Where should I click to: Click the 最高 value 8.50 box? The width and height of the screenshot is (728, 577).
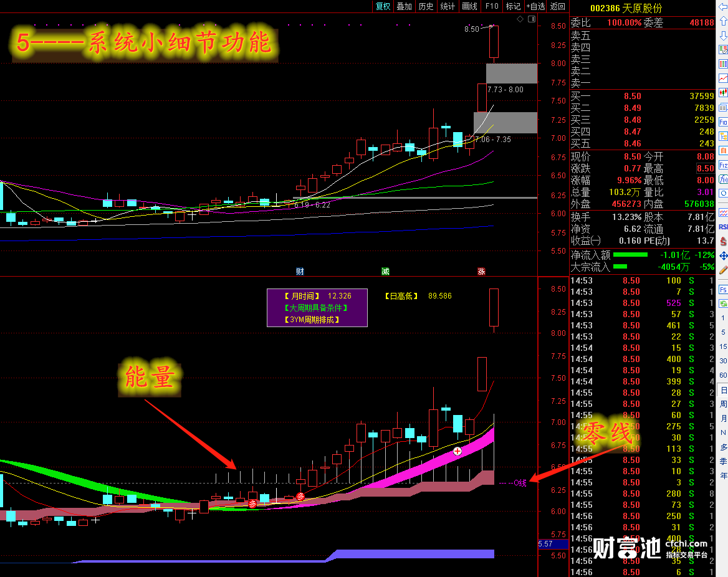tap(706, 168)
